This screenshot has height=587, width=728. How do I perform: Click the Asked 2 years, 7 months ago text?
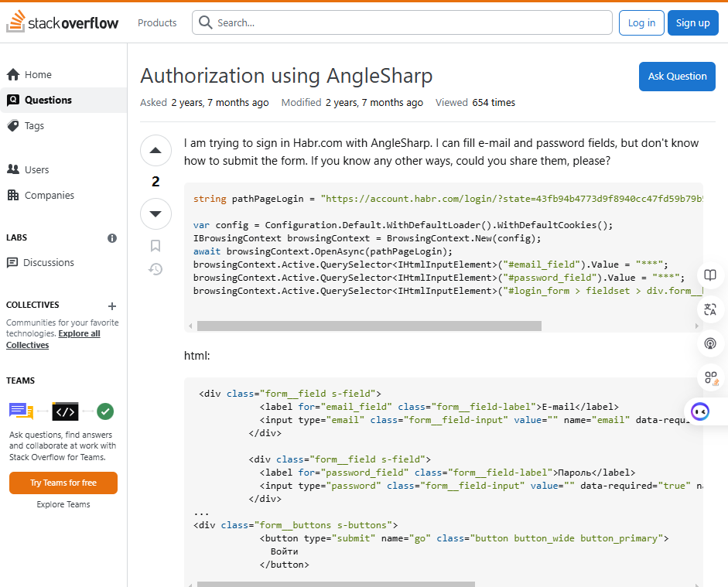(204, 103)
